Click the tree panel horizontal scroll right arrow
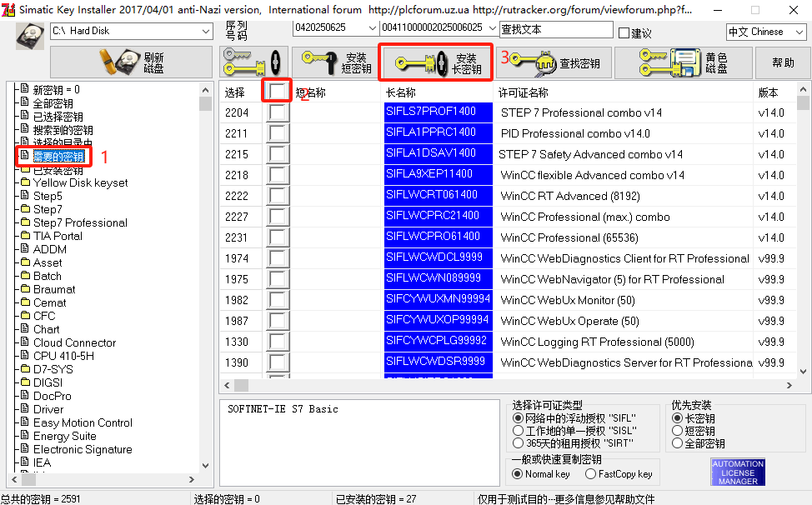The image size is (812, 505). coord(192,480)
